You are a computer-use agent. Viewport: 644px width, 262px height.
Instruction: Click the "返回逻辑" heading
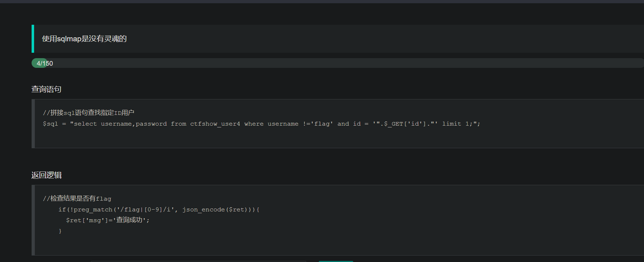(46, 175)
